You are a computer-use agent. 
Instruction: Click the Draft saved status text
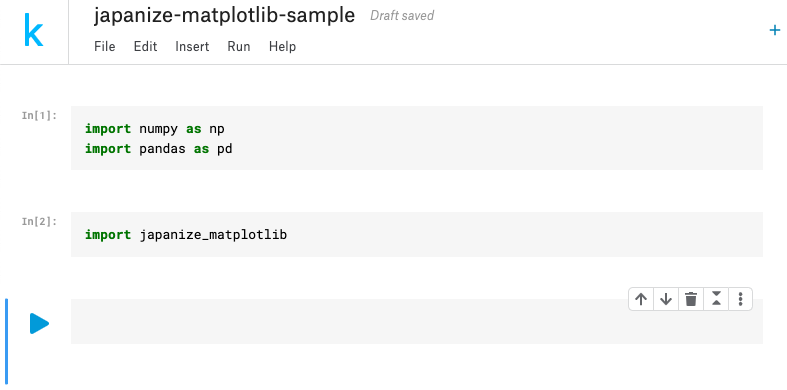pyautogui.click(x=402, y=16)
